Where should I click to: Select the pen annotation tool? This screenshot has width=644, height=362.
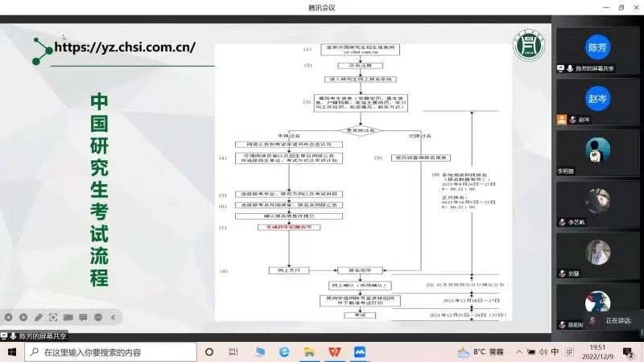tap(38, 317)
